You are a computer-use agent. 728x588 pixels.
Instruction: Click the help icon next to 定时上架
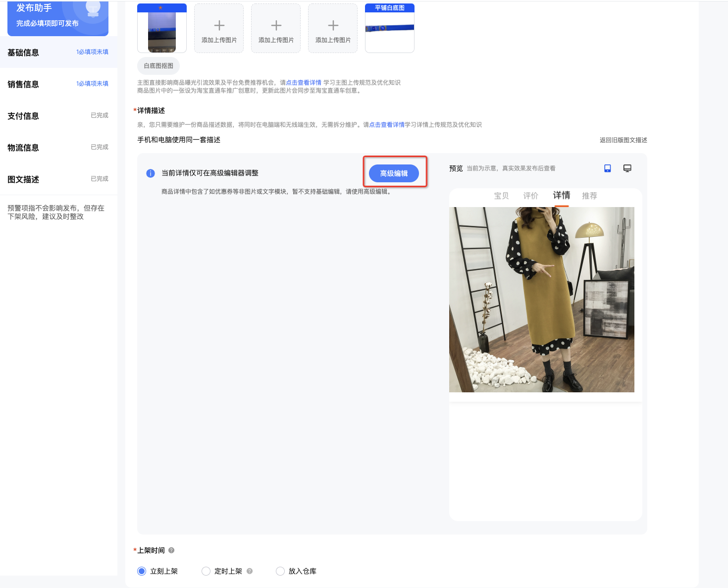(x=250, y=571)
